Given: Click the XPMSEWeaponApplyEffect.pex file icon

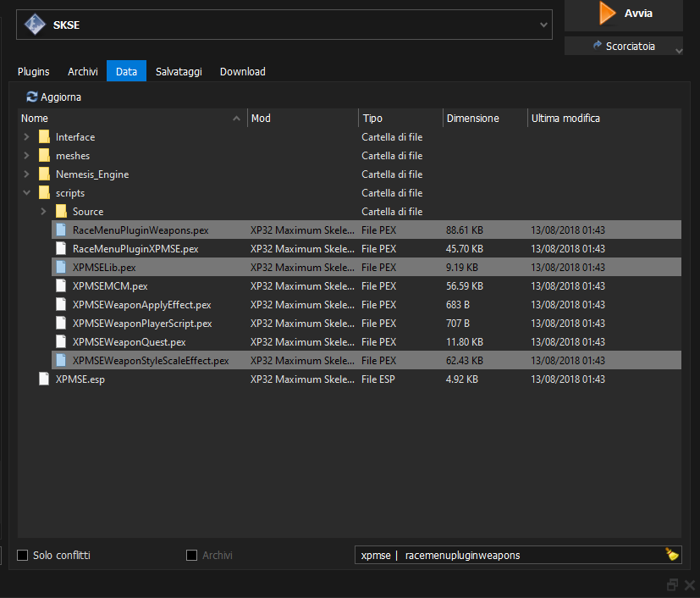Looking at the screenshot, I should click(x=61, y=305).
